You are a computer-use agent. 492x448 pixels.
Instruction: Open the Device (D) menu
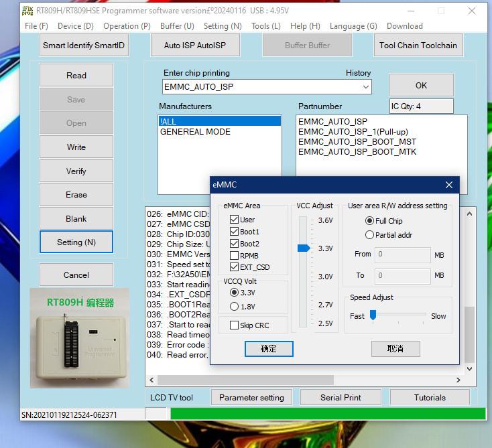(x=76, y=26)
